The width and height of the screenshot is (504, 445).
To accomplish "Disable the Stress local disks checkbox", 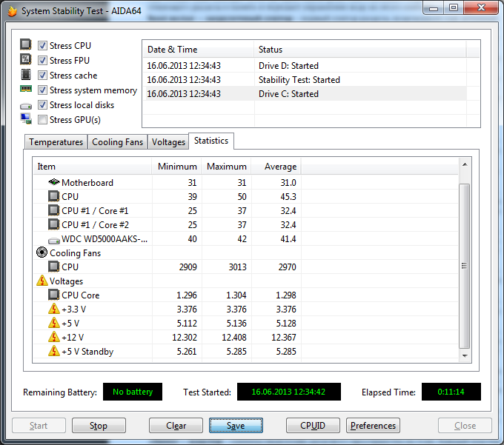I will pos(42,104).
